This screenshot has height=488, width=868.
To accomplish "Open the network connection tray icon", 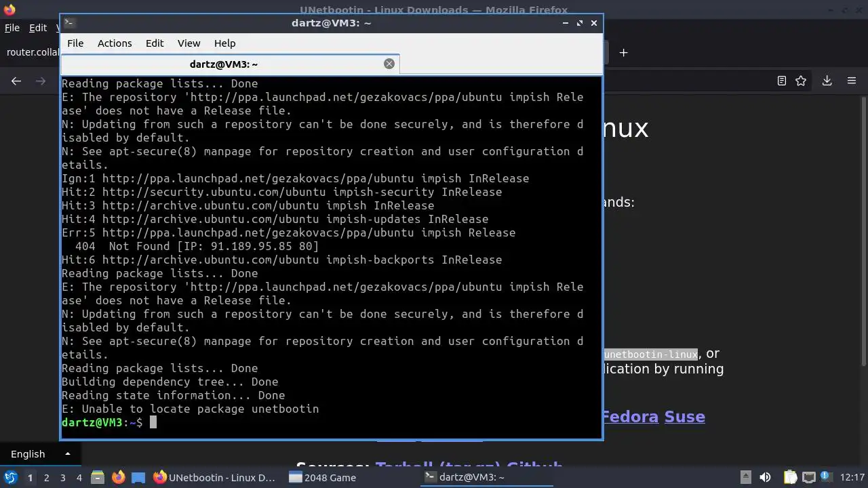I will [808, 477].
